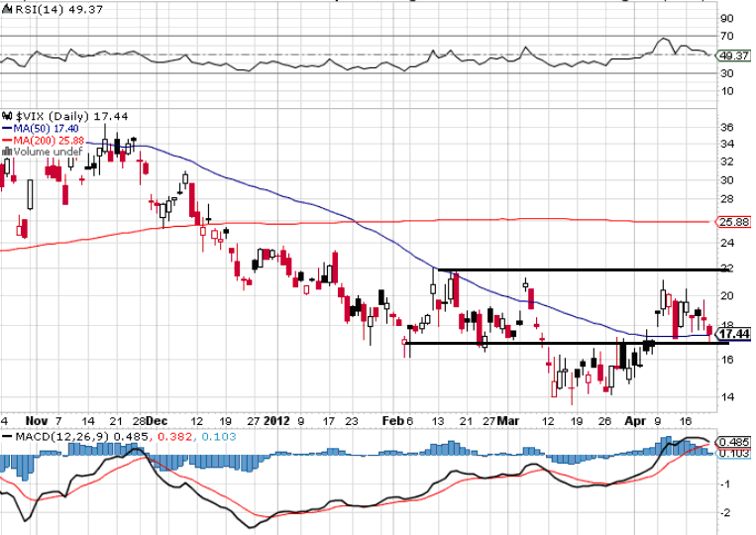Screen dimensions: 756x535
Task: Click the 26 date label in March
Action: click(x=605, y=421)
